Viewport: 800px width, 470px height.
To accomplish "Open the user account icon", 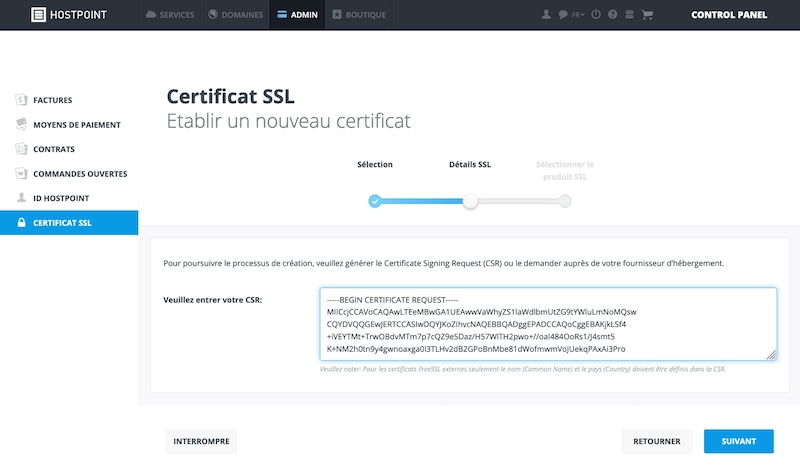I will pos(546,14).
